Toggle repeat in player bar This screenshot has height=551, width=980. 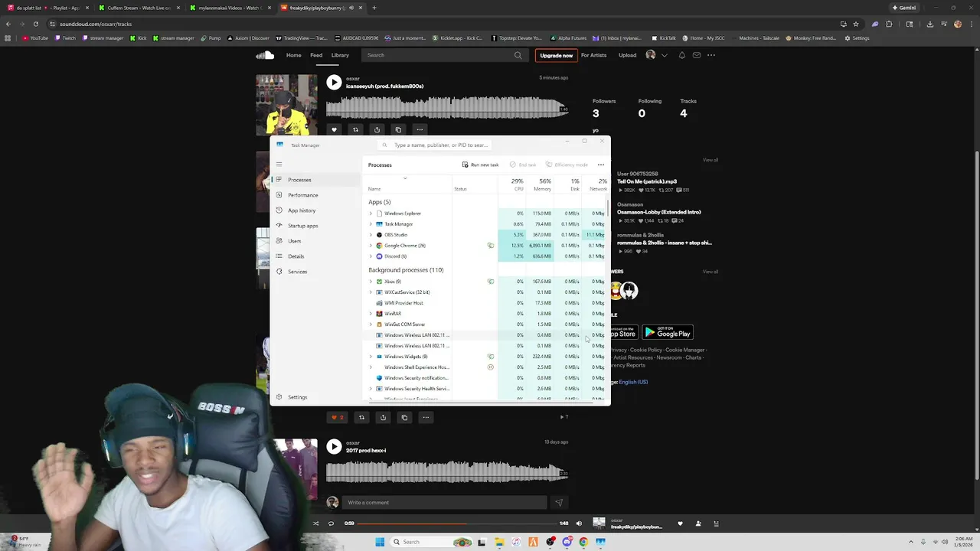coord(331,523)
